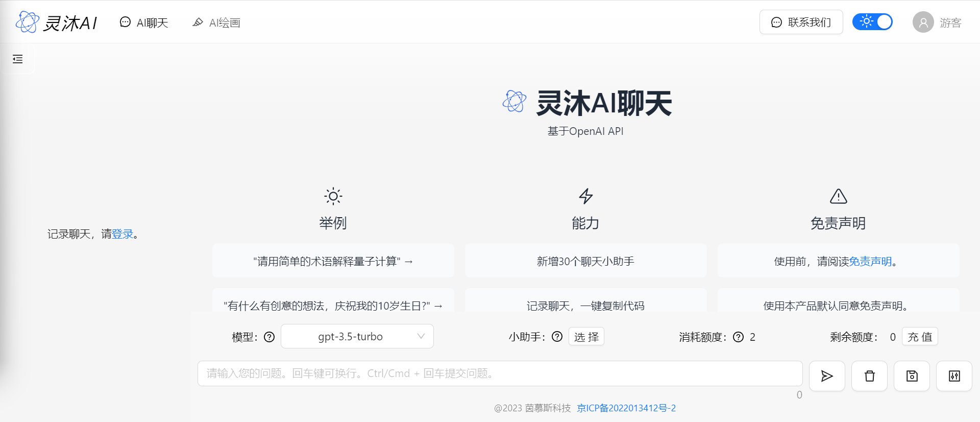Click the 灵沐AI logo in header

(56, 22)
